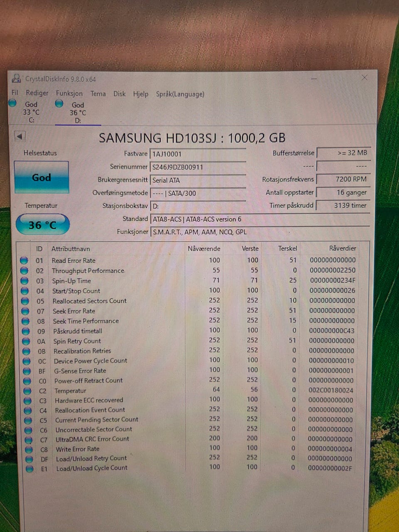The height and width of the screenshot is (532, 399).
Task: Click the Rotasjonsfrekvens value 7200 RPM
Action: (x=343, y=179)
